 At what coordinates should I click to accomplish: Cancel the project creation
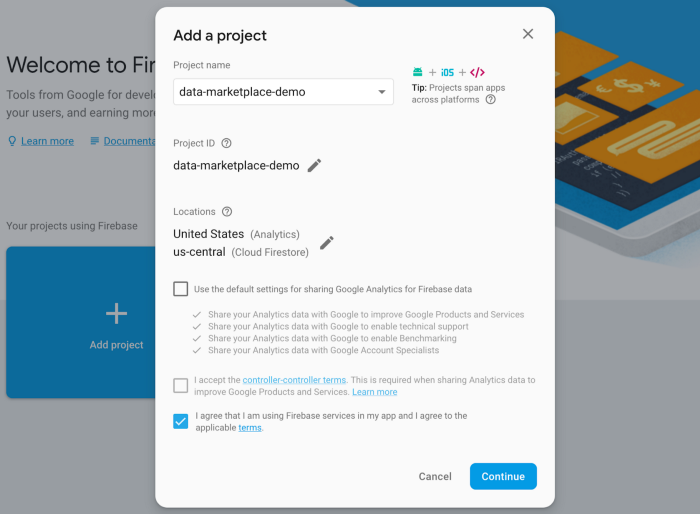pyautogui.click(x=435, y=476)
